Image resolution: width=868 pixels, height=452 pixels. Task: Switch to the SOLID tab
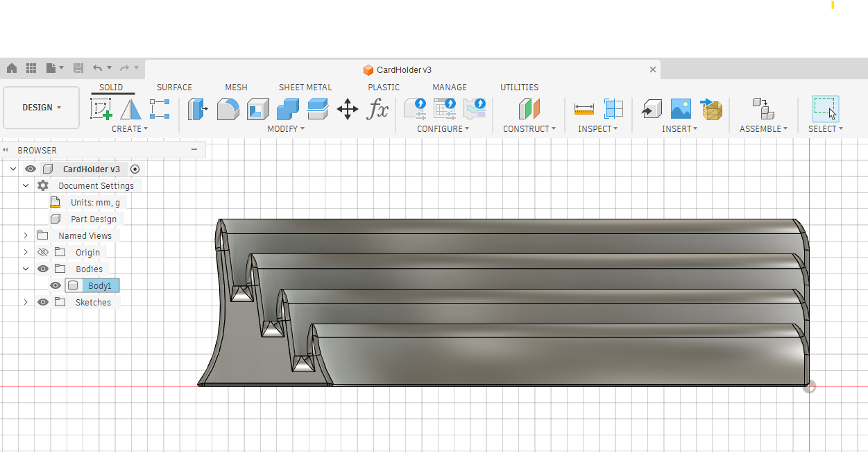pyautogui.click(x=111, y=87)
